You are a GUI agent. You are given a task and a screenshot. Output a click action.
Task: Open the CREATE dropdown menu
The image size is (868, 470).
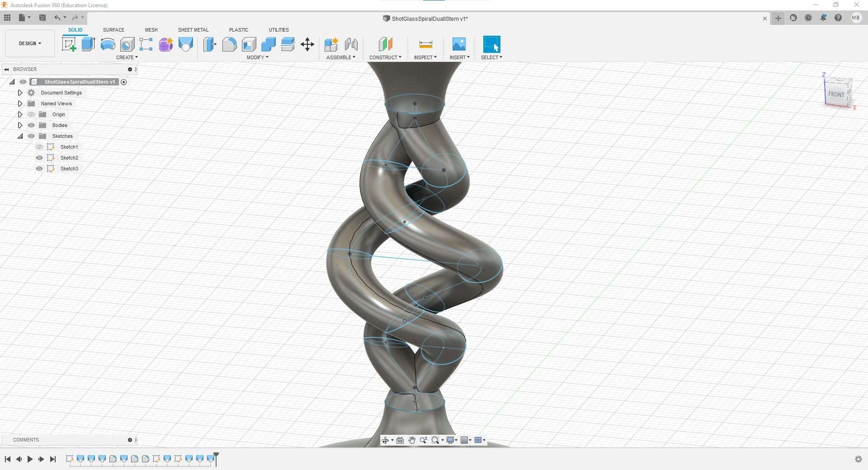pyautogui.click(x=127, y=57)
